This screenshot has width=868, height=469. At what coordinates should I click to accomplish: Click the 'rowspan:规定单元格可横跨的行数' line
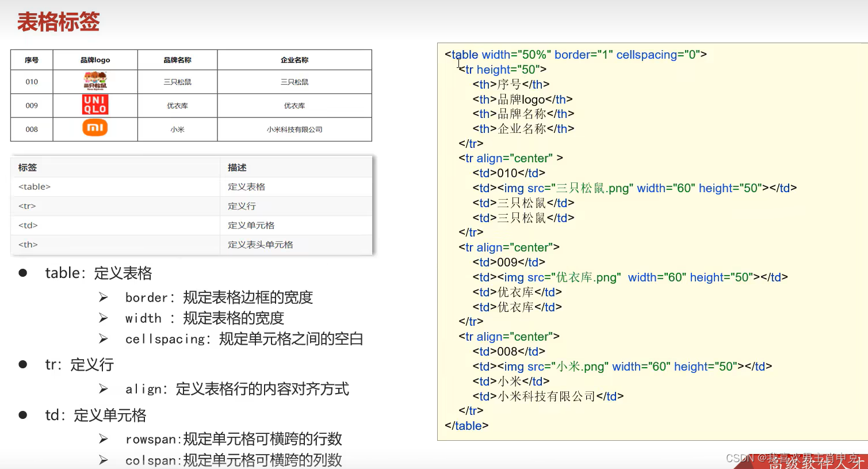coord(234,439)
